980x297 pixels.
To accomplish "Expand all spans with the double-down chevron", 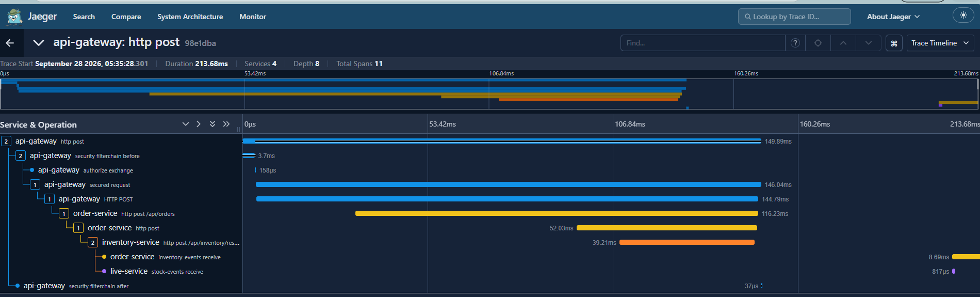I will click(213, 124).
